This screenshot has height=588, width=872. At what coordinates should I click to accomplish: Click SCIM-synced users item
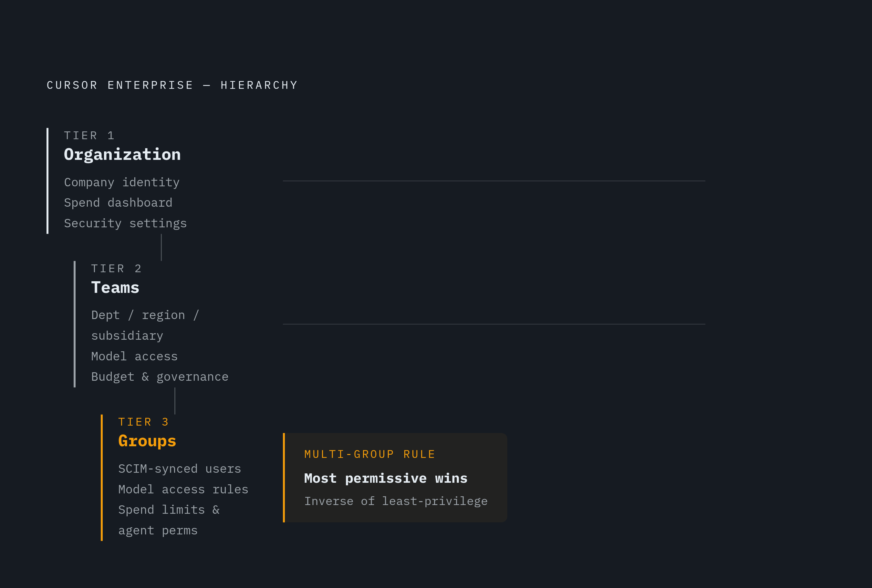pyautogui.click(x=180, y=469)
